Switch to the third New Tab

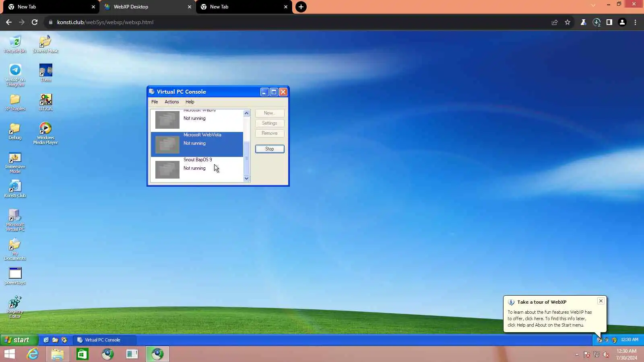244,7
